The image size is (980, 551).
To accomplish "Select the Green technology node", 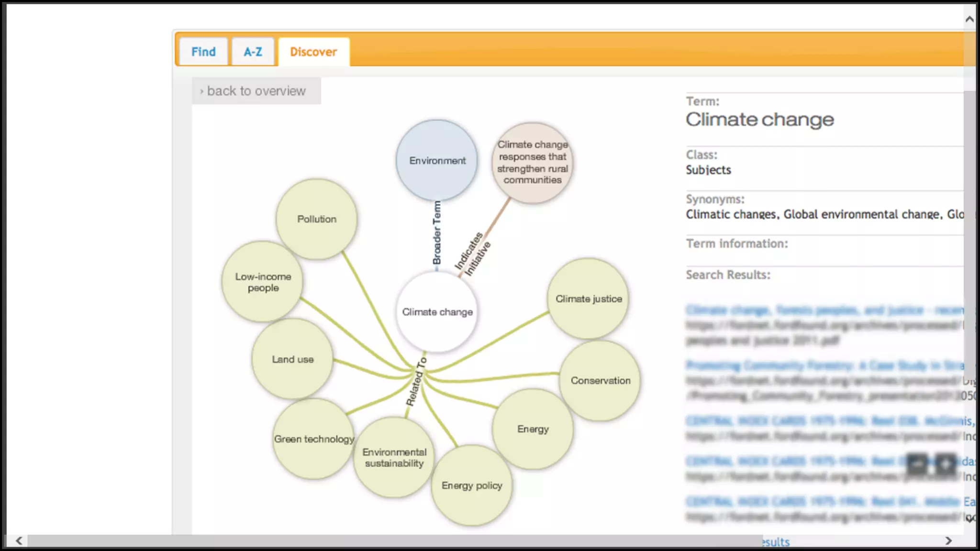I will click(314, 439).
